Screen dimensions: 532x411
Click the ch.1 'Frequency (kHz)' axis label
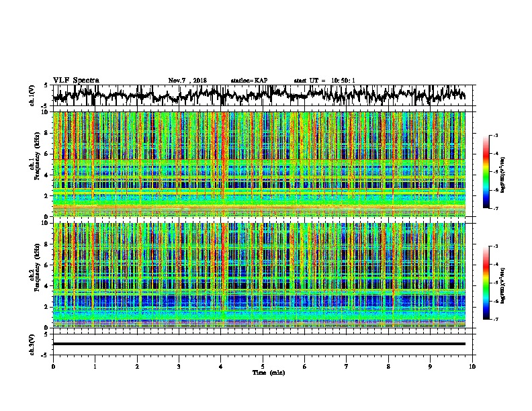coord(37,156)
